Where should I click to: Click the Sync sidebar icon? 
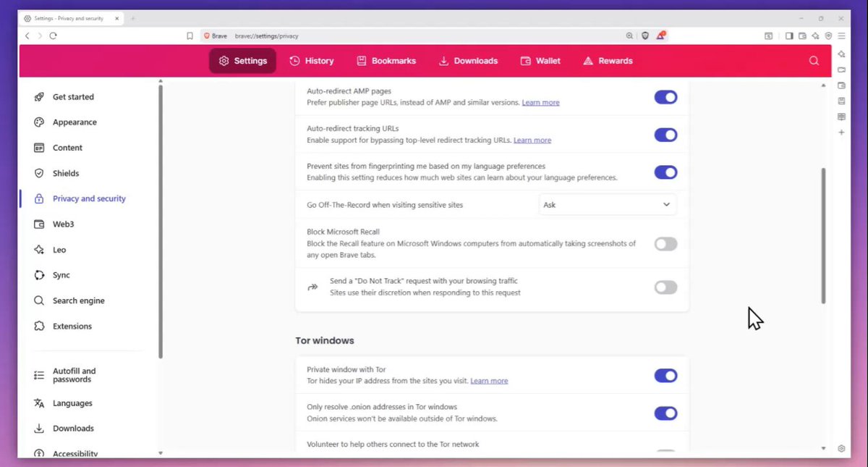click(x=39, y=275)
